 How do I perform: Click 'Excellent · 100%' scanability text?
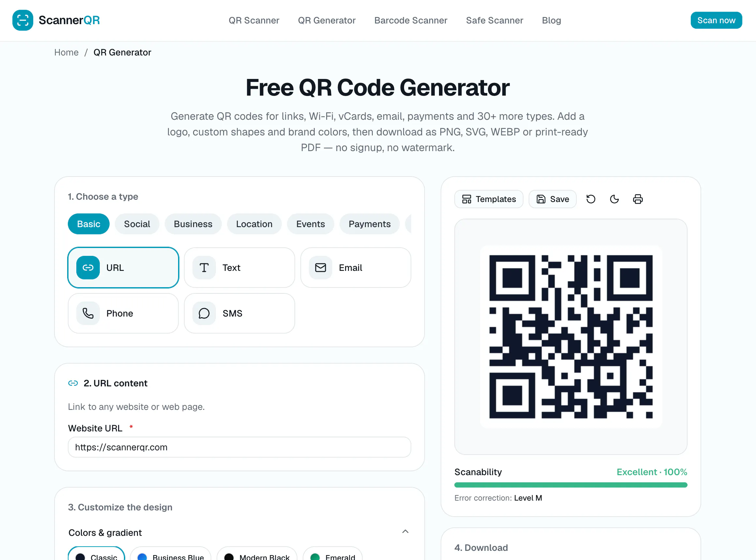coord(652,472)
